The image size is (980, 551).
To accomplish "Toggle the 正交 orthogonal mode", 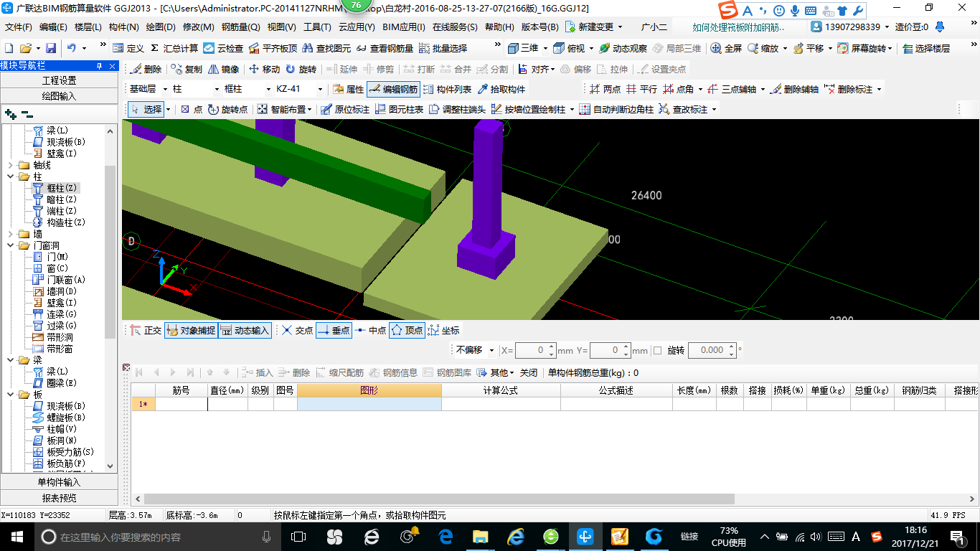I will click(x=146, y=330).
